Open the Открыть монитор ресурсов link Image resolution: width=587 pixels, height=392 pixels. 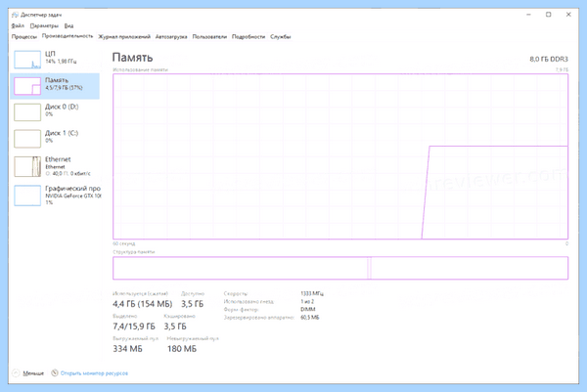(94, 373)
